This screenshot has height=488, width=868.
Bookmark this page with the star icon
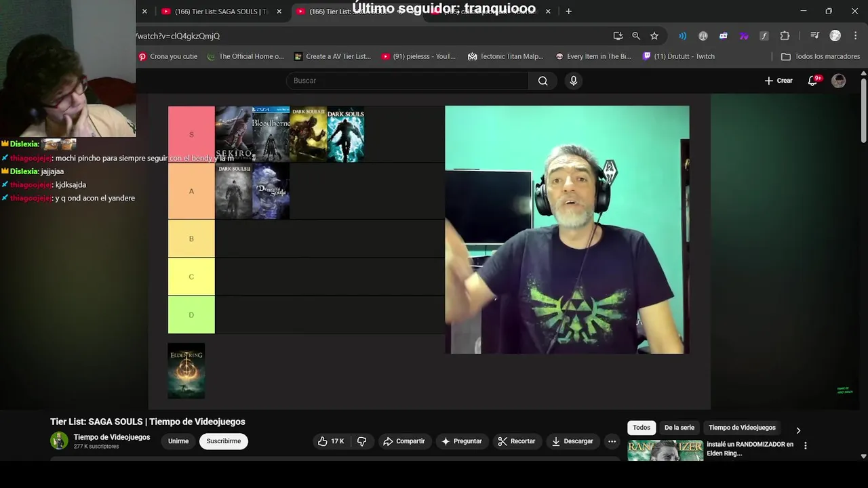point(654,36)
